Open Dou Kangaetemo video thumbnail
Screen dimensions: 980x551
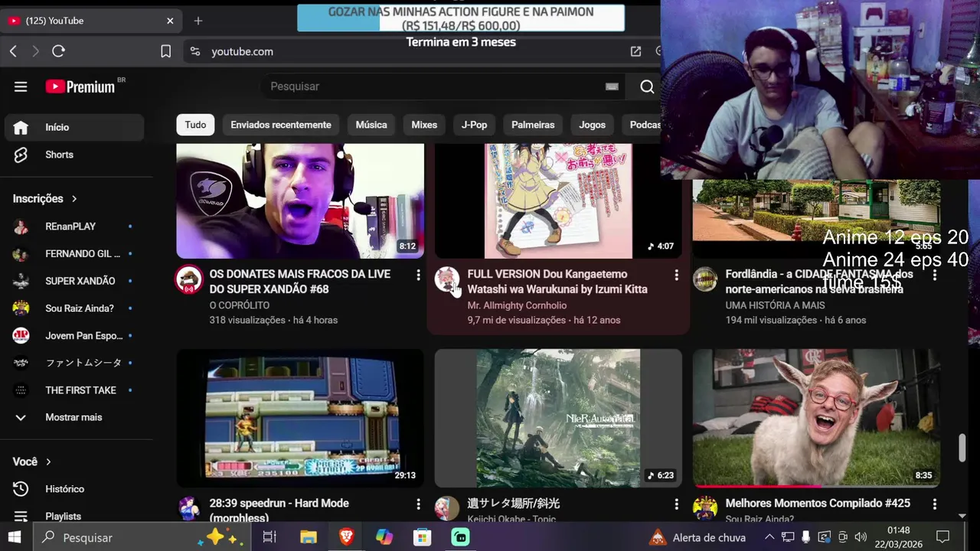pyautogui.click(x=558, y=201)
